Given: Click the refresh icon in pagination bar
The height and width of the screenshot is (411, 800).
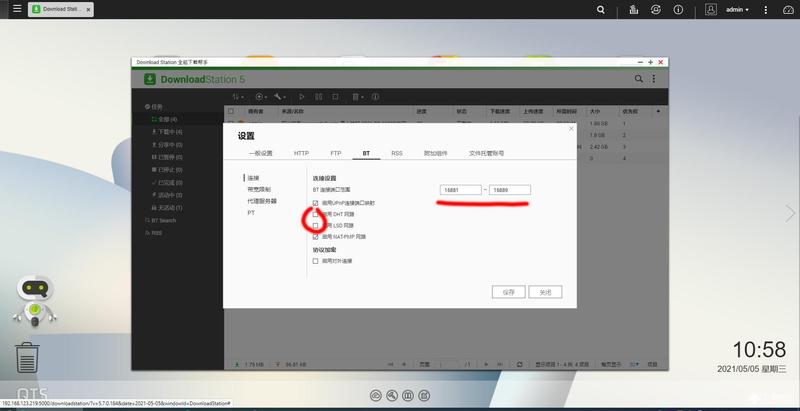Looking at the screenshot, I should click(x=519, y=365).
